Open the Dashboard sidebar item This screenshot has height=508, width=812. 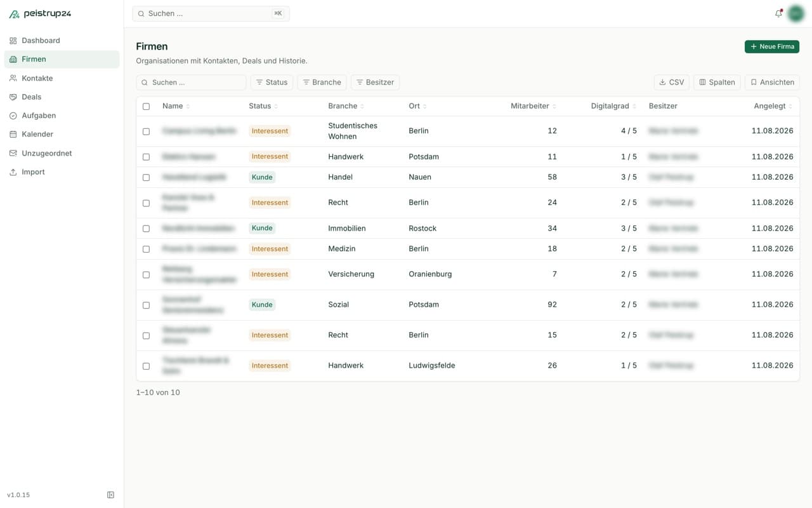tap(62, 41)
